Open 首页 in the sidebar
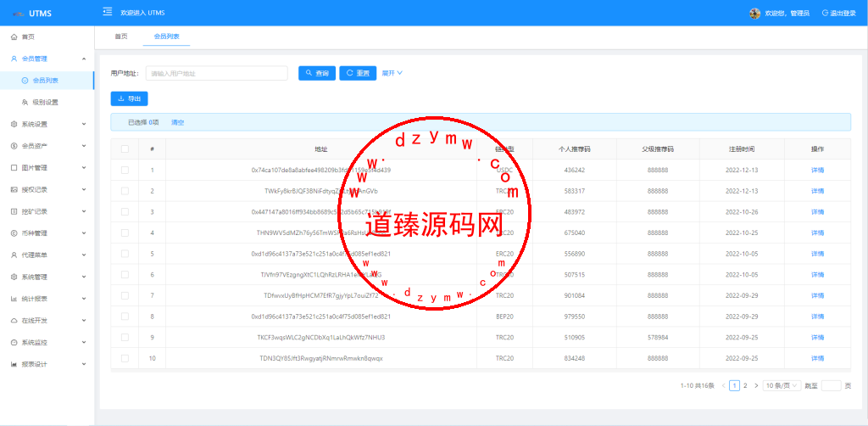 28,37
